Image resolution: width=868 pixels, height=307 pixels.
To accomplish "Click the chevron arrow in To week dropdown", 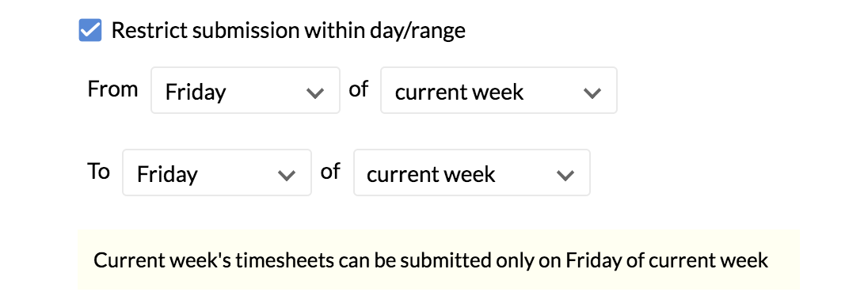I will pos(565,176).
